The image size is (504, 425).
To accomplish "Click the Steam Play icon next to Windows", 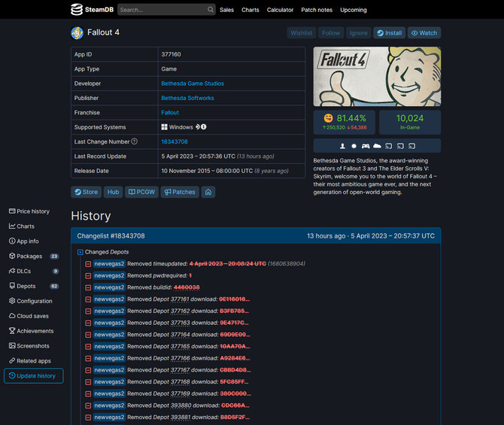I will click(x=198, y=127).
